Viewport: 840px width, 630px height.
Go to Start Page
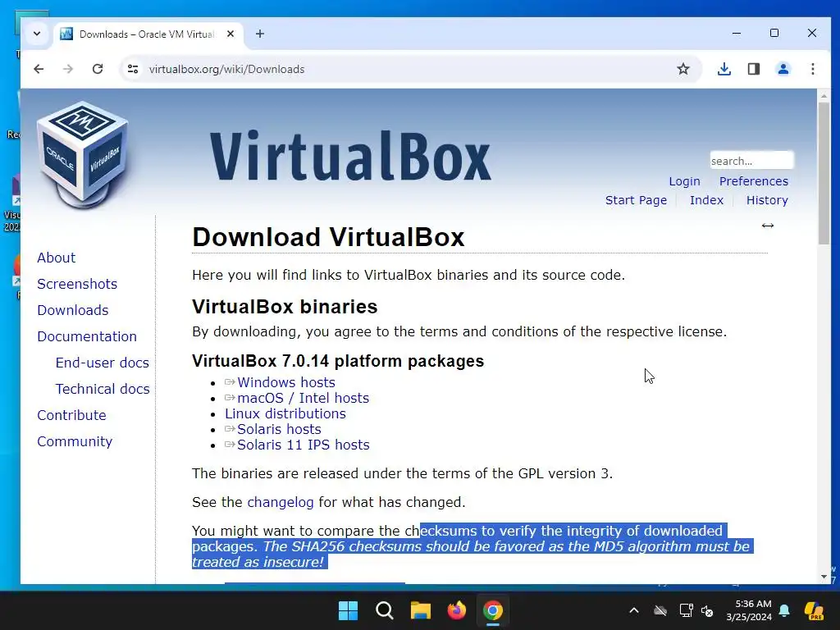point(636,200)
